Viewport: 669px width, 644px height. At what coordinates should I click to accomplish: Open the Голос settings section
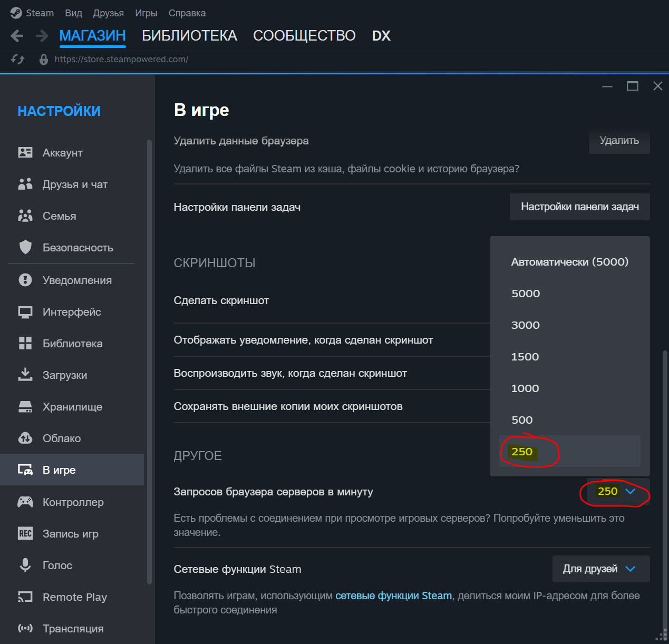72,565
